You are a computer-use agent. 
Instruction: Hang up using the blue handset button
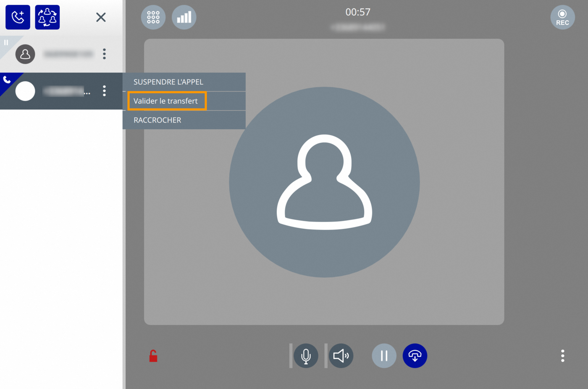coord(415,355)
